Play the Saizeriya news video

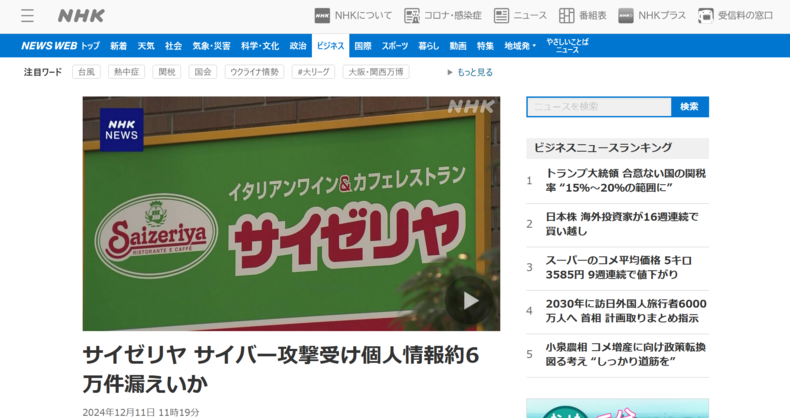470,301
